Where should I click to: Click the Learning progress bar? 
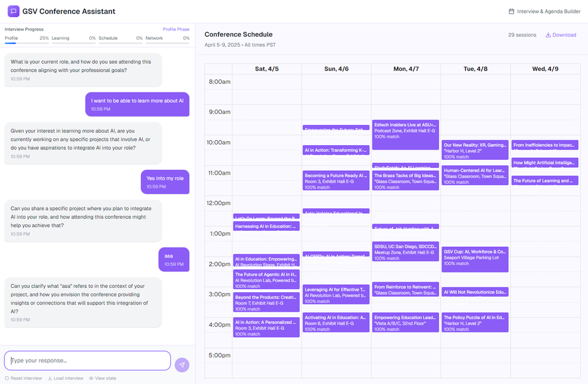click(x=73, y=43)
